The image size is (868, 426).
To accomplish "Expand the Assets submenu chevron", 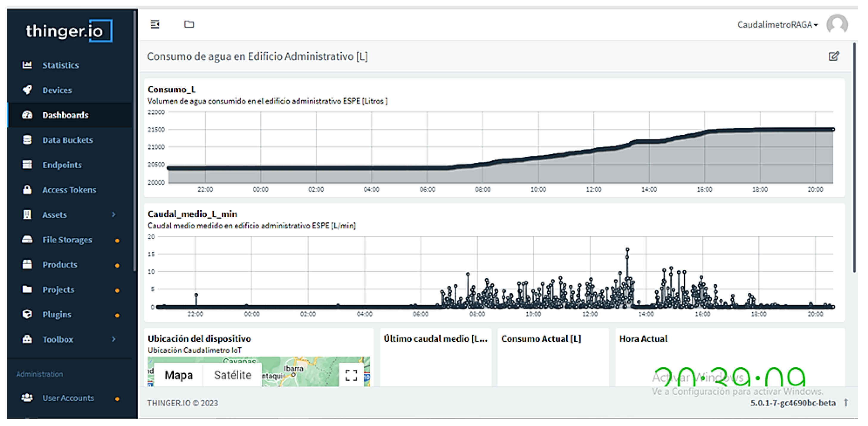I will click(x=113, y=214).
